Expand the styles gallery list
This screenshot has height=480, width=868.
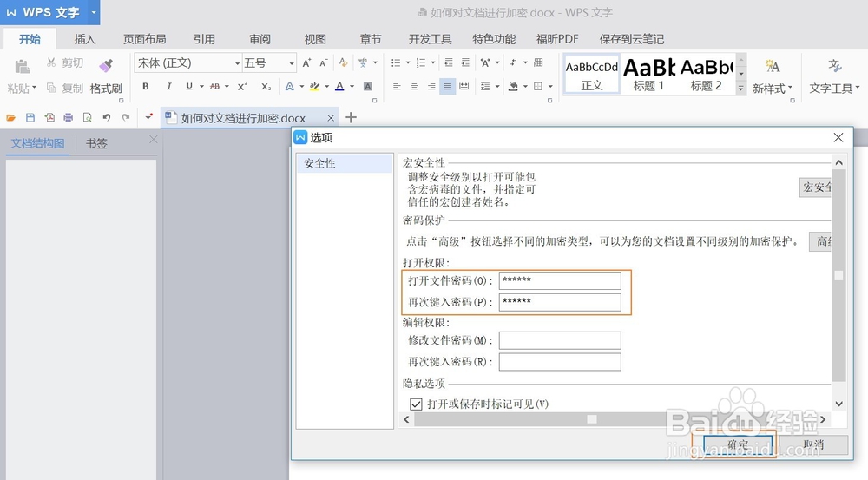point(741,88)
